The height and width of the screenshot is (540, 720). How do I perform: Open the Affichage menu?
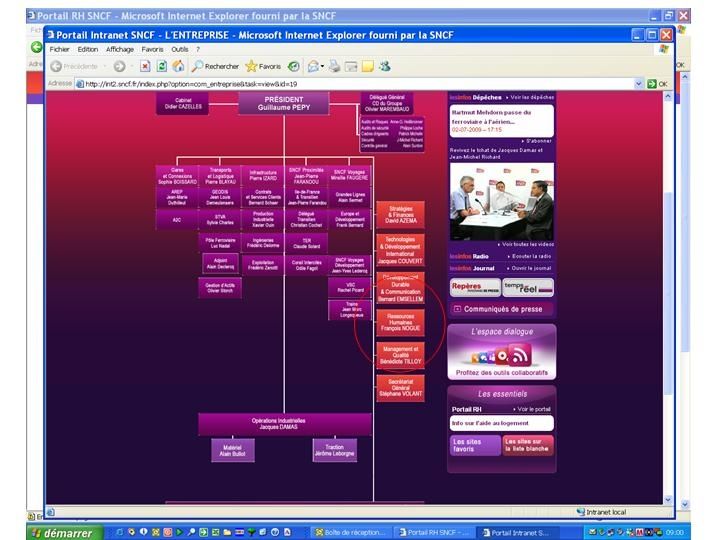click(x=120, y=49)
